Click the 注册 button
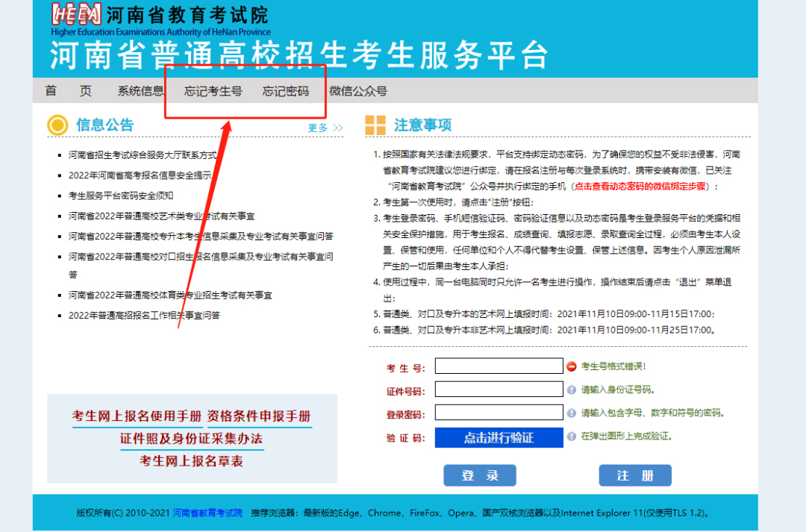 634,475
